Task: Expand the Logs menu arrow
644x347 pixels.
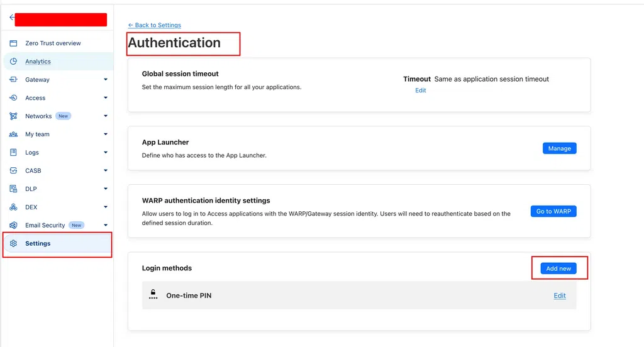Action: (x=106, y=152)
